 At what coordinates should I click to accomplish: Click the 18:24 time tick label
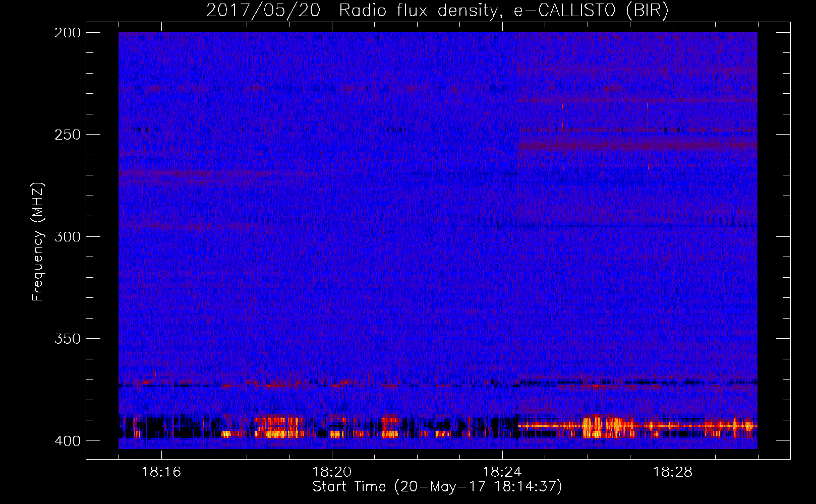coord(502,472)
